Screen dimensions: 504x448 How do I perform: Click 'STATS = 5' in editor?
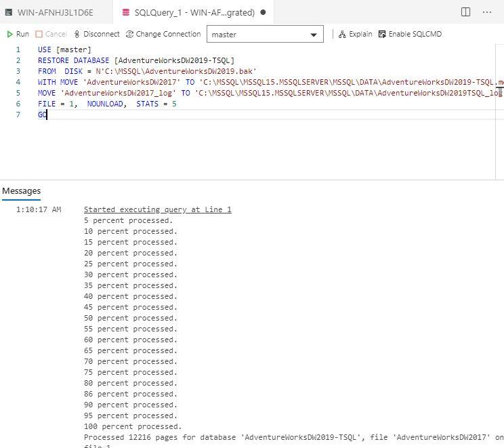pos(156,104)
